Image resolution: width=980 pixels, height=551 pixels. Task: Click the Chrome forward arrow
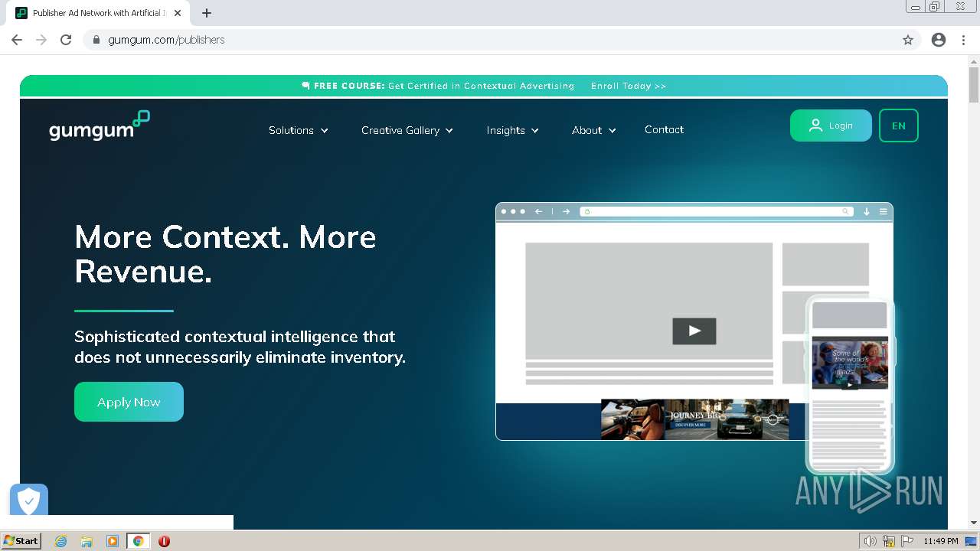coord(41,40)
